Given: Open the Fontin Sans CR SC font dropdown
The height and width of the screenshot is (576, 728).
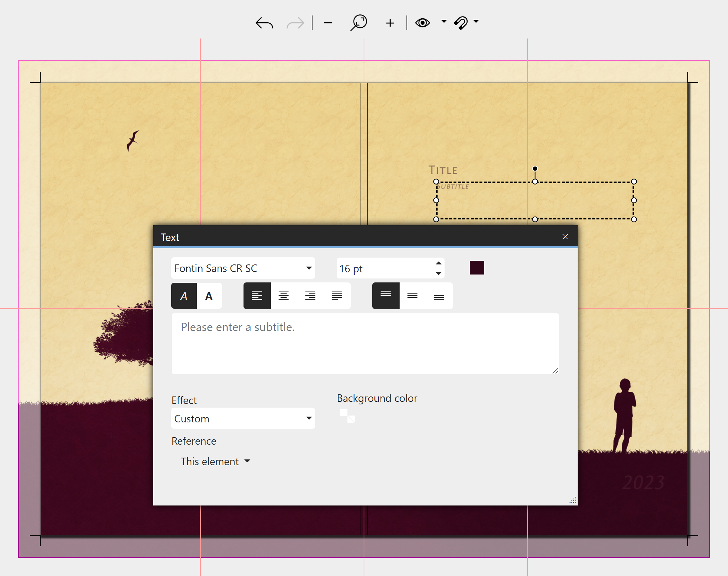Looking at the screenshot, I should click(243, 268).
